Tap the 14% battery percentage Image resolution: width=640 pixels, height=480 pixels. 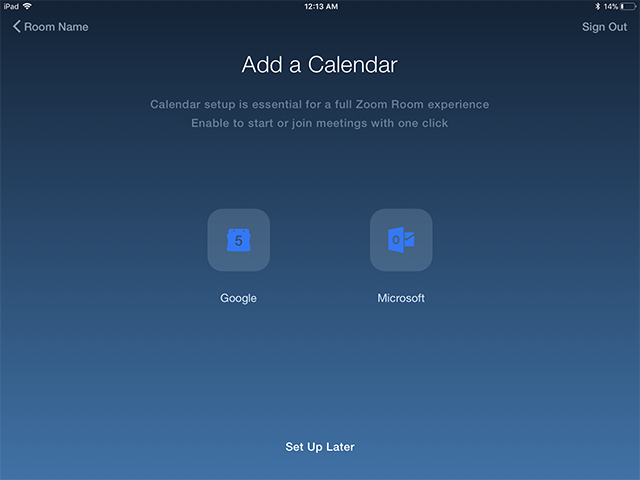pos(611,7)
